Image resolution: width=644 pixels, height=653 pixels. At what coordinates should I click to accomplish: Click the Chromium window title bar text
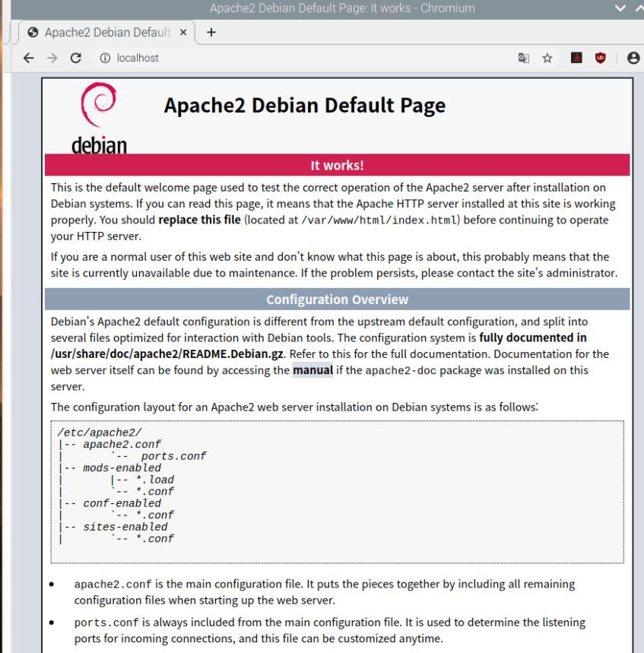342,8
